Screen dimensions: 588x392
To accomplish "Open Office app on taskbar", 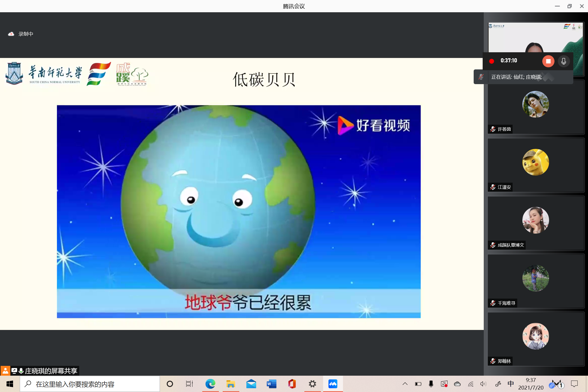I will (292, 384).
